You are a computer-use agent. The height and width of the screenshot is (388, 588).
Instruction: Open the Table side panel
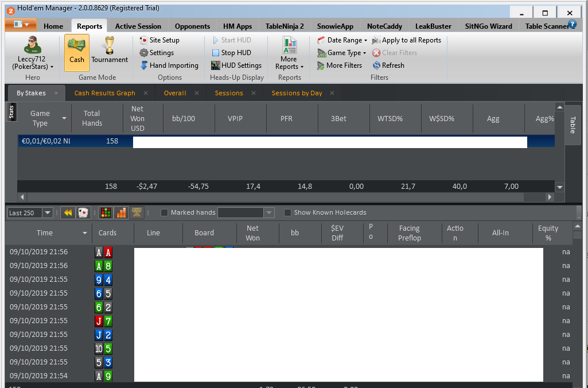click(x=573, y=125)
